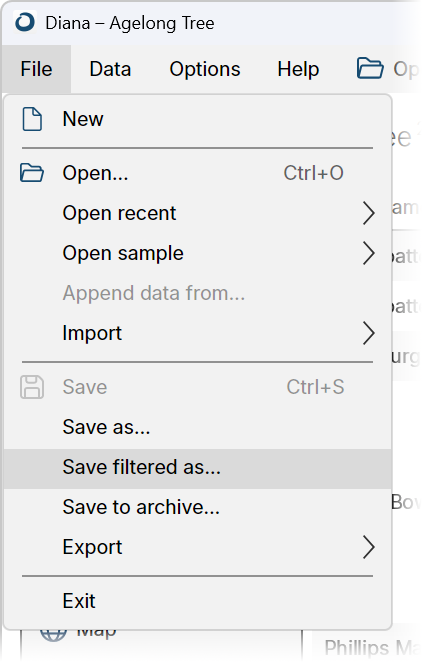This screenshot has height=662, width=422.
Task: Expand the Import submenu chevron
Action: click(x=369, y=333)
